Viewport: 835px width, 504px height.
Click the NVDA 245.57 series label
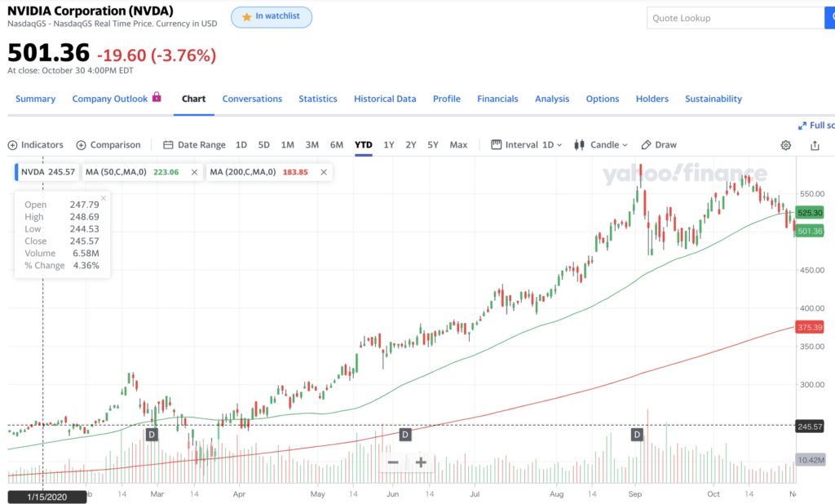click(x=47, y=172)
